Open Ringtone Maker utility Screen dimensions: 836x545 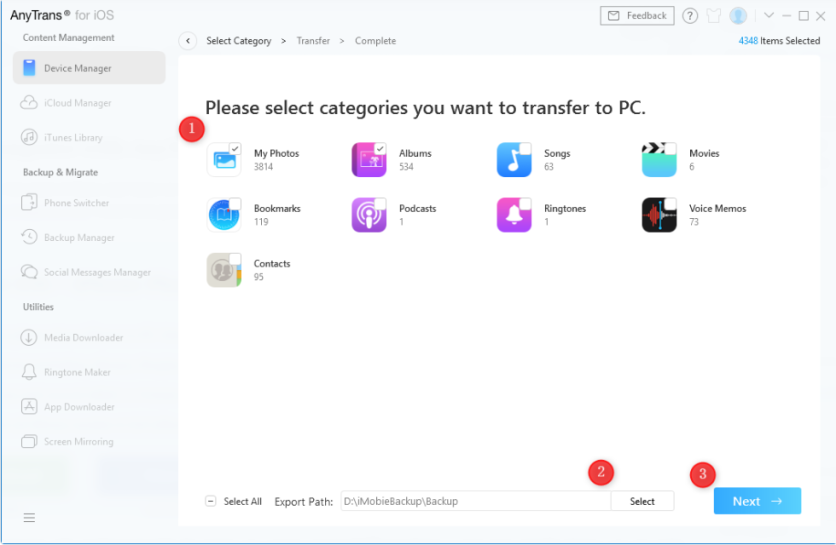pyautogui.click(x=89, y=372)
